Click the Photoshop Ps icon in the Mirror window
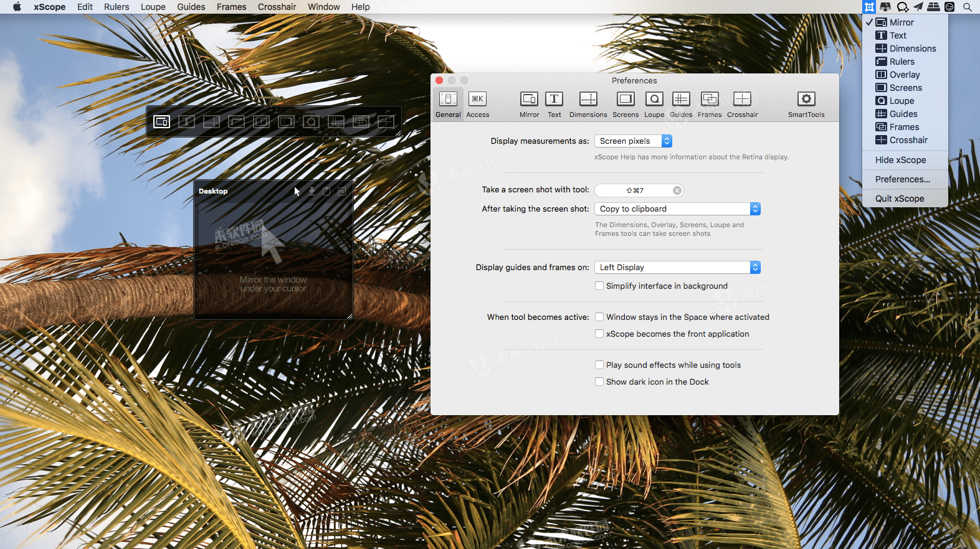This screenshot has width=980, height=549. coord(341,191)
